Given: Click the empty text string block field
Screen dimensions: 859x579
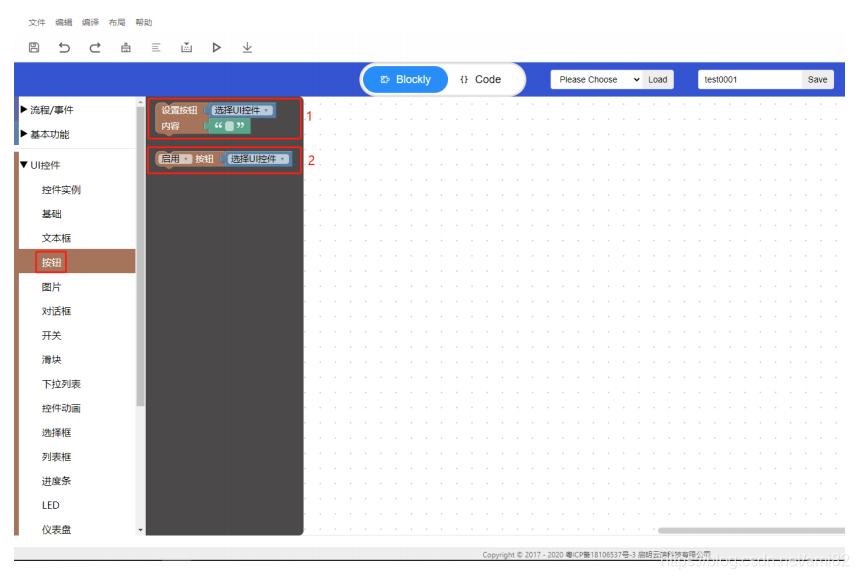Looking at the screenshot, I should click(230, 126).
